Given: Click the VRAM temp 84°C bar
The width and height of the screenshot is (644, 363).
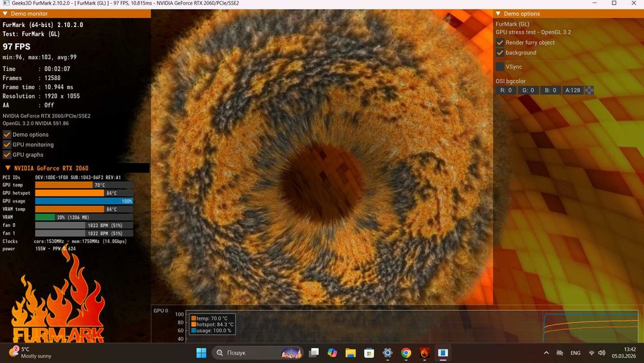Looking at the screenshot, I should point(84,210).
